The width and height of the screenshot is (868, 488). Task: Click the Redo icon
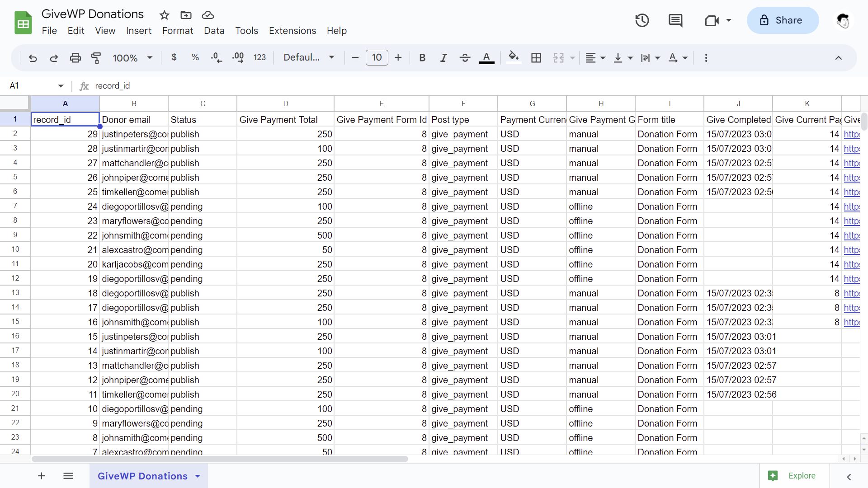pos(54,58)
